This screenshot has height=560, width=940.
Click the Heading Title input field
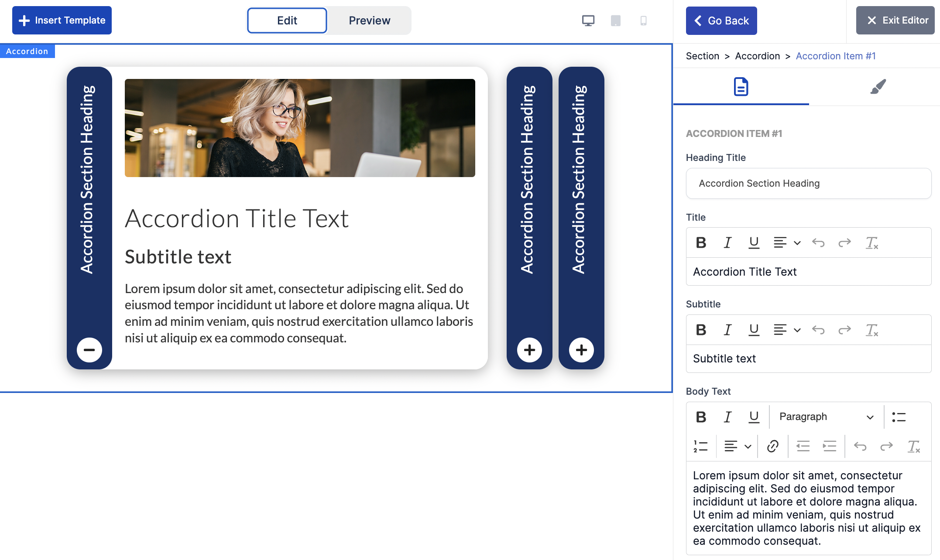pos(808,183)
